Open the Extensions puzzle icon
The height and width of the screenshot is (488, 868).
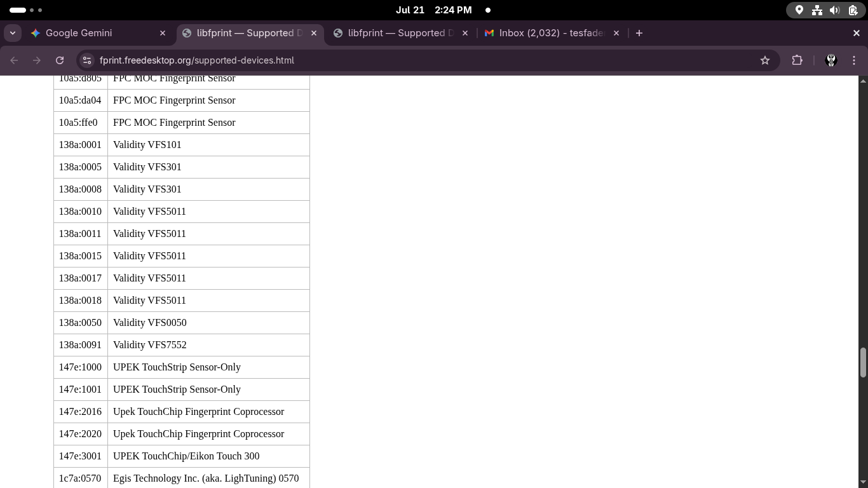[x=797, y=60]
